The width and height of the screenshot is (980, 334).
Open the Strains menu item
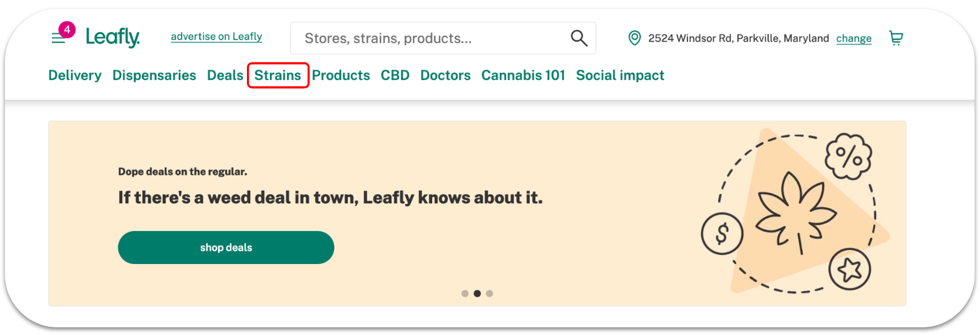278,75
